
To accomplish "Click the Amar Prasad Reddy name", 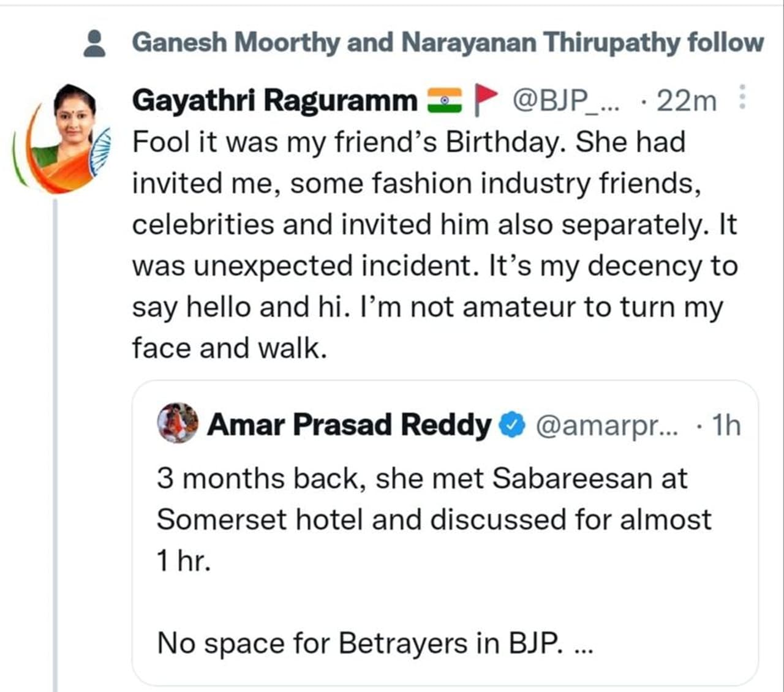I will point(349,425).
